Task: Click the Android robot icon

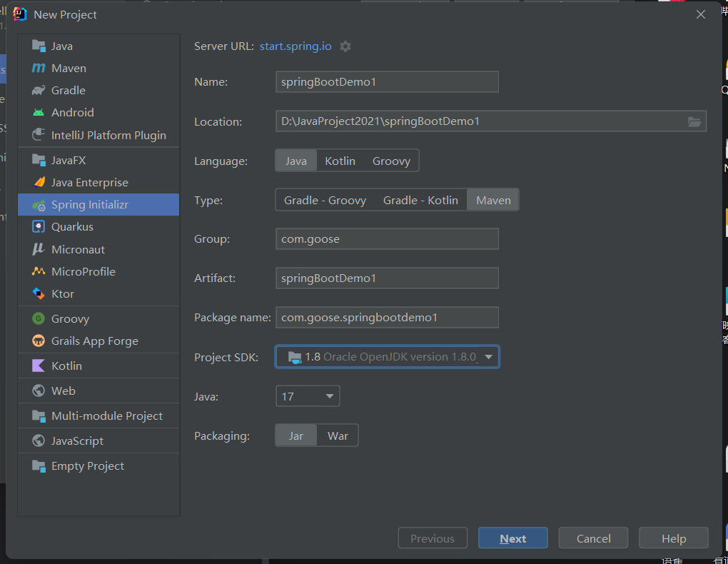Action: pyautogui.click(x=39, y=112)
